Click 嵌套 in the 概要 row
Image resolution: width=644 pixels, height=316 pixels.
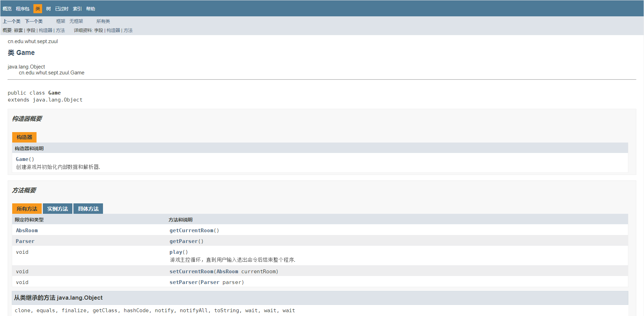pyautogui.click(x=18, y=30)
